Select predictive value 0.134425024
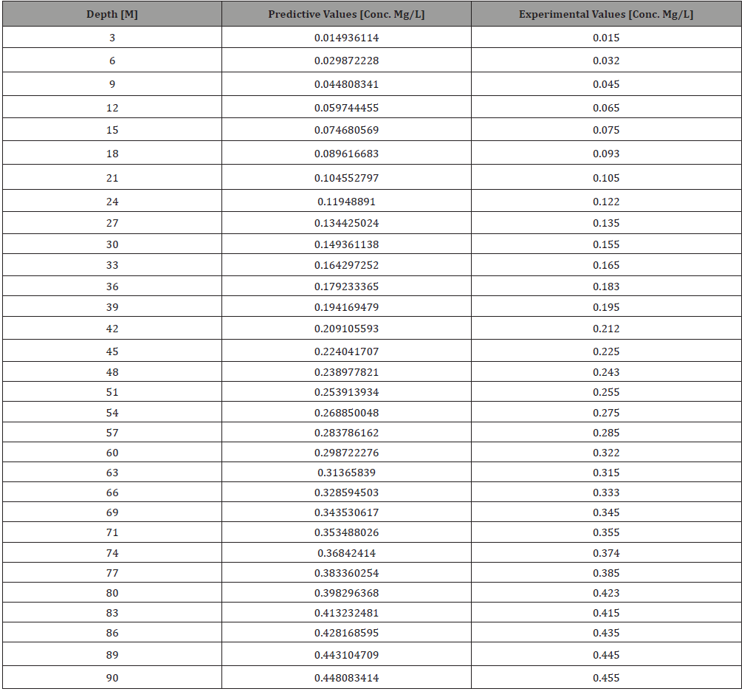The width and height of the screenshot is (750, 700). coord(346,224)
